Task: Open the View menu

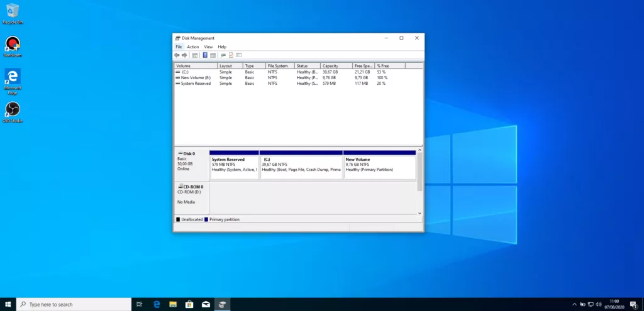Action: tap(208, 47)
